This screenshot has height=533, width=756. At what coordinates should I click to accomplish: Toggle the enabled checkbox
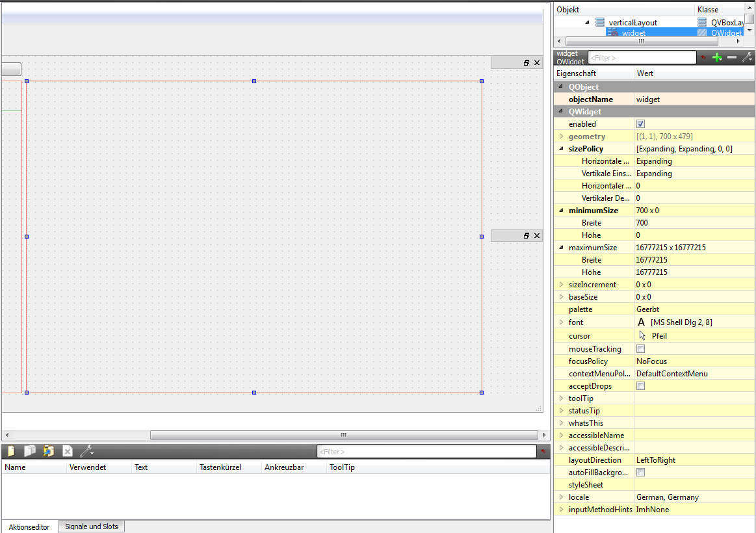[640, 124]
